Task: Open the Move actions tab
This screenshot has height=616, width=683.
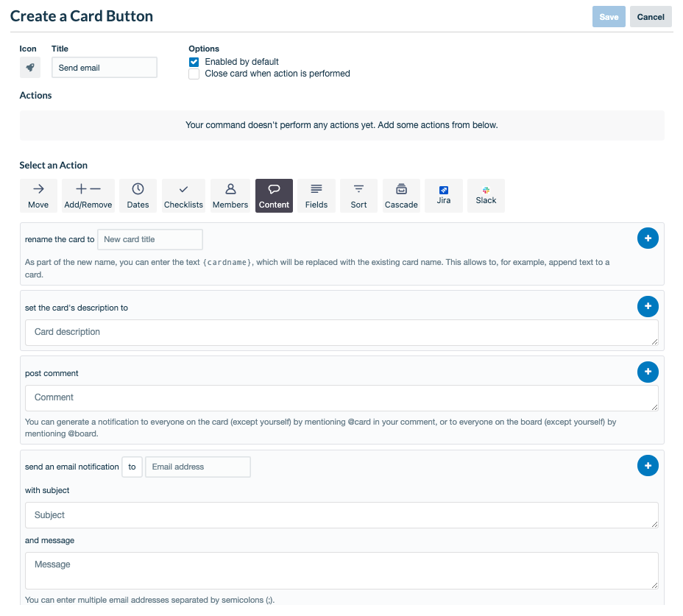Action: point(38,196)
